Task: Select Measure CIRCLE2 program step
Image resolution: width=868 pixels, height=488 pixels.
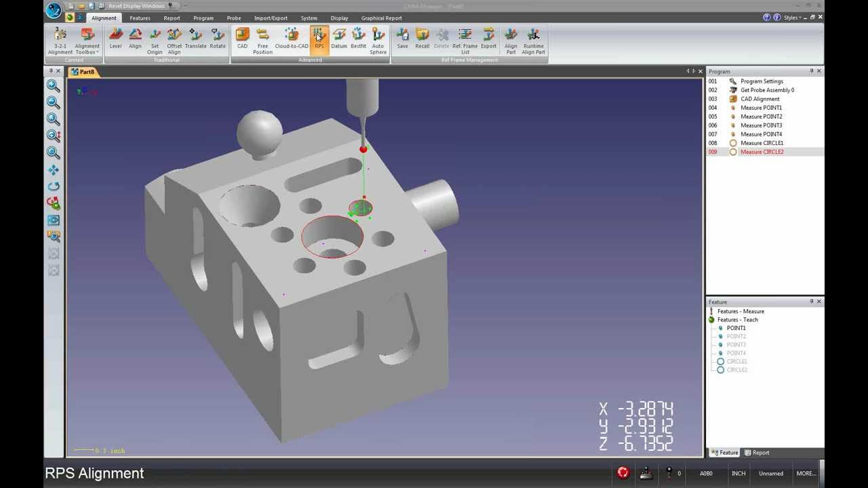Action: point(765,152)
